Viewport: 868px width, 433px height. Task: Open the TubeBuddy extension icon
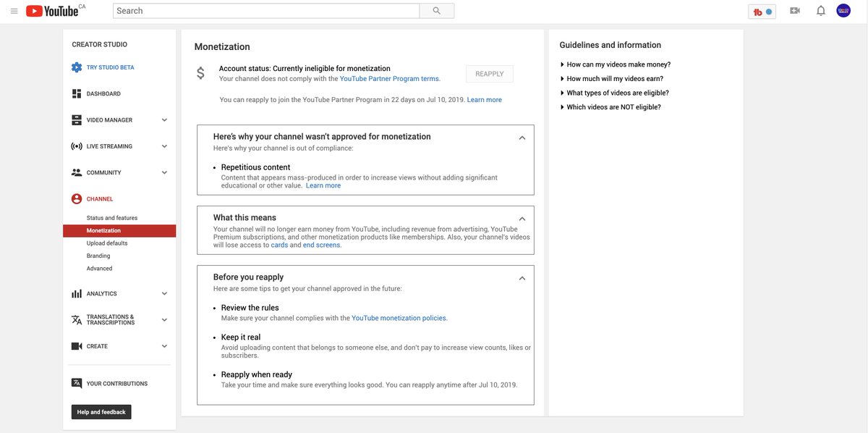tap(762, 12)
